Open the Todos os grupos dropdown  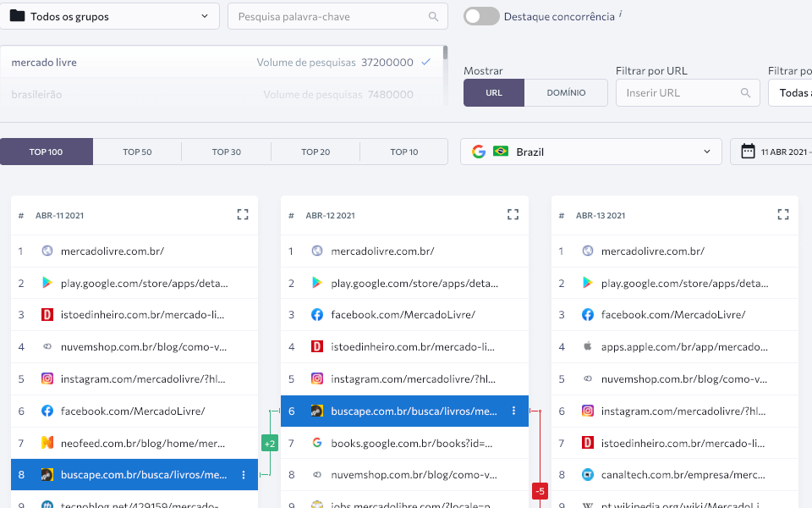[x=110, y=16]
